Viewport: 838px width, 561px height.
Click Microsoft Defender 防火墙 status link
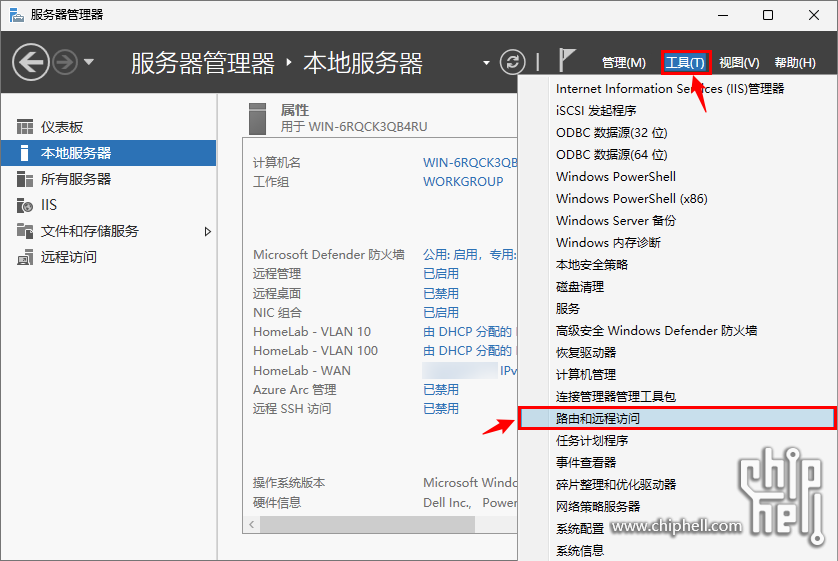(470, 255)
